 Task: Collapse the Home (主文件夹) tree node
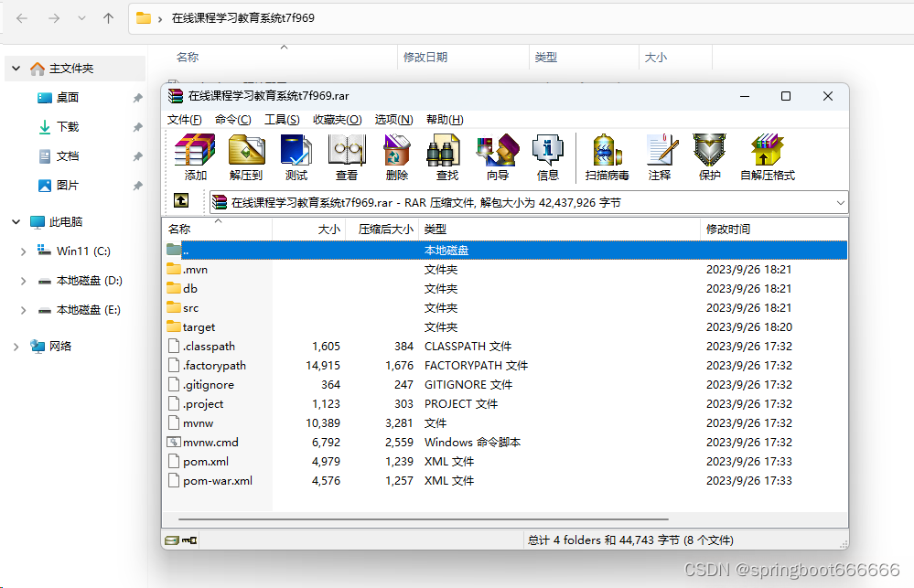16,69
